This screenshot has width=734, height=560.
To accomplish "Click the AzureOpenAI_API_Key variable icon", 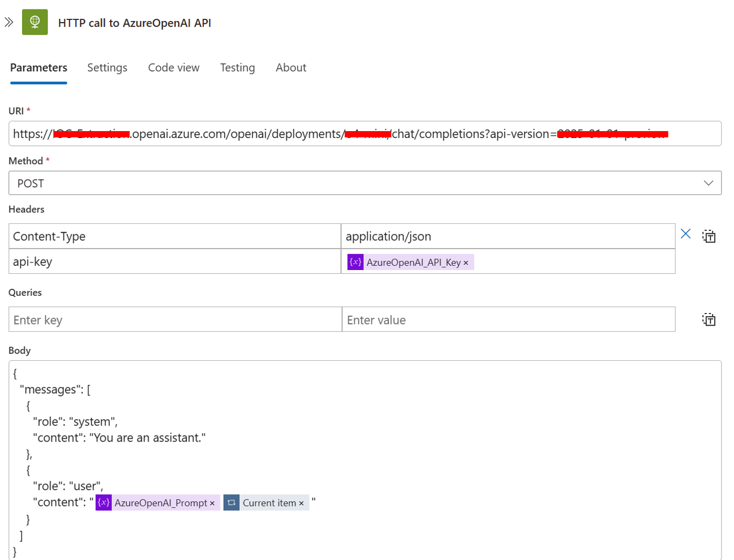I will 355,262.
